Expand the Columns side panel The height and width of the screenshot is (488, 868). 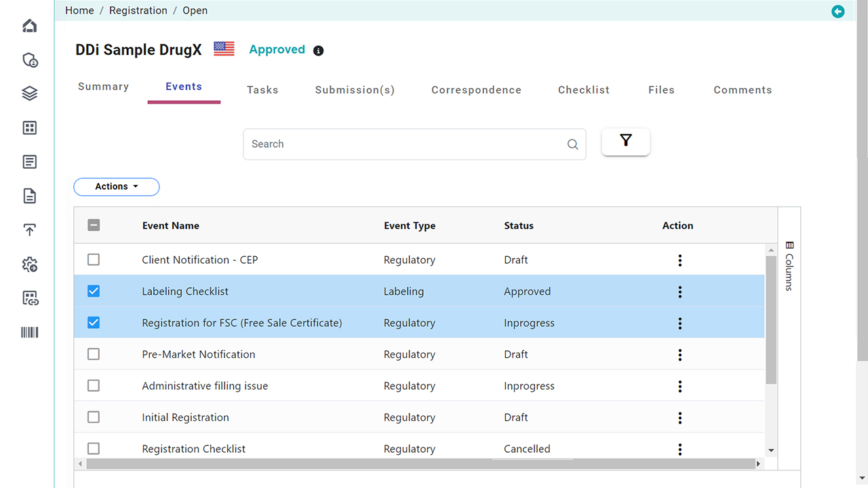point(789,265)
